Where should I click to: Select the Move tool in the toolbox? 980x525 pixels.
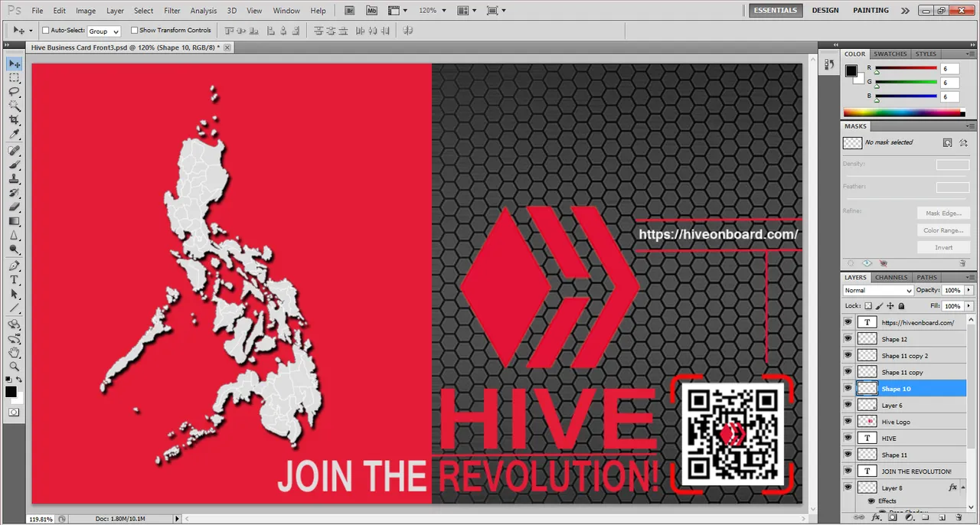[x=15, y=64]
